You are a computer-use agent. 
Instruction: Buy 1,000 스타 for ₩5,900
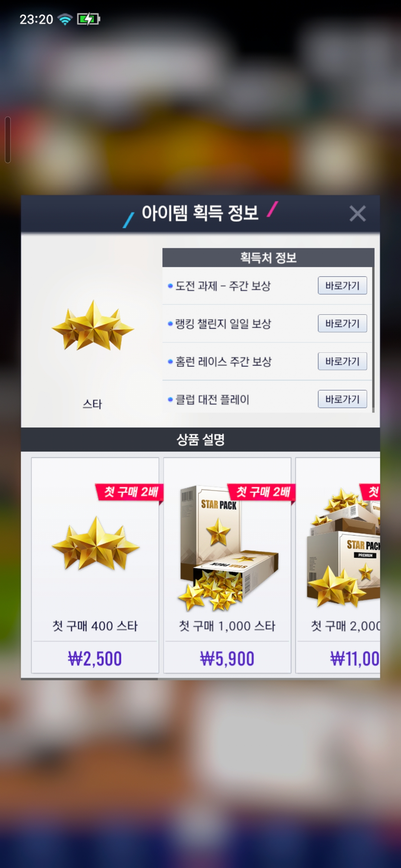point(227,658)
